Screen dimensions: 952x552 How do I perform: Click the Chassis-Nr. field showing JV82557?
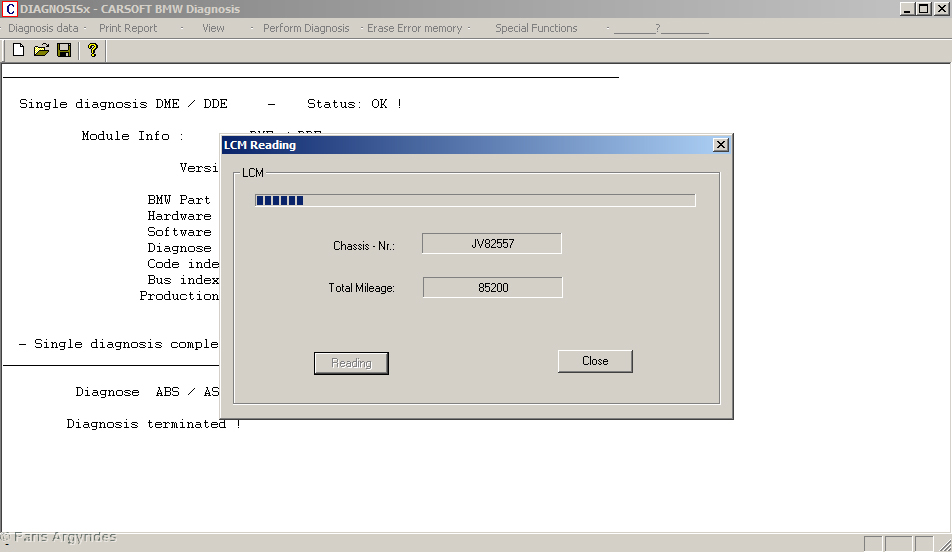[x=492, y=244]
